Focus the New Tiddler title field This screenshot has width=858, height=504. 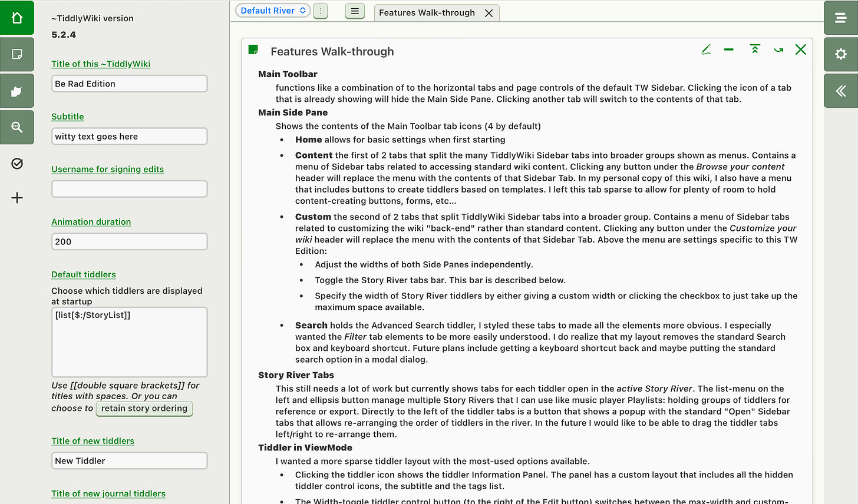(x=130, y=460)
